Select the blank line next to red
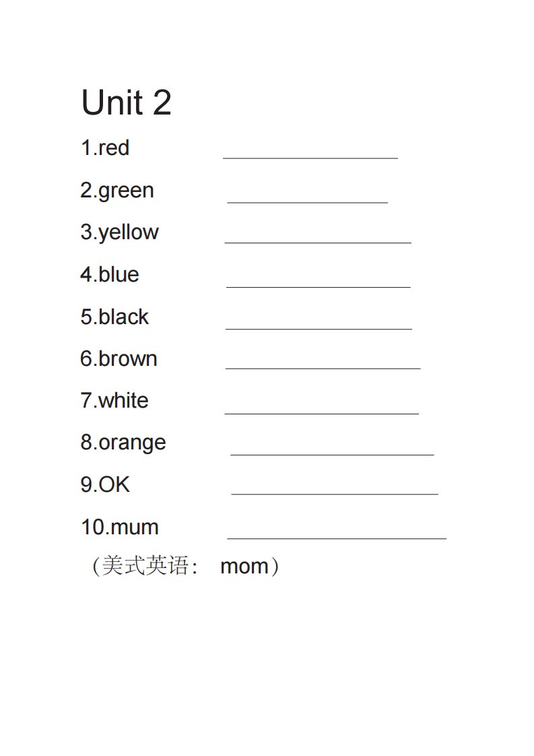The image size is (534, 756). coord(310,158)
